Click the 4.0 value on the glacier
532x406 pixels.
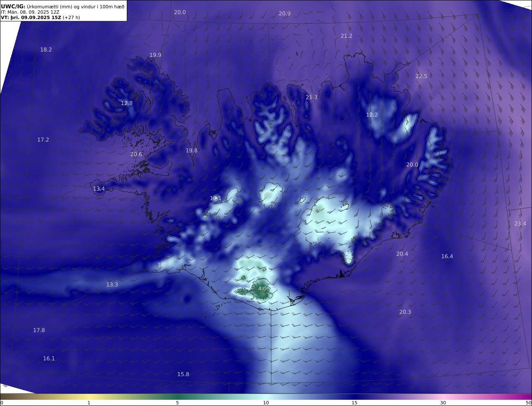(x=262, y=289)
